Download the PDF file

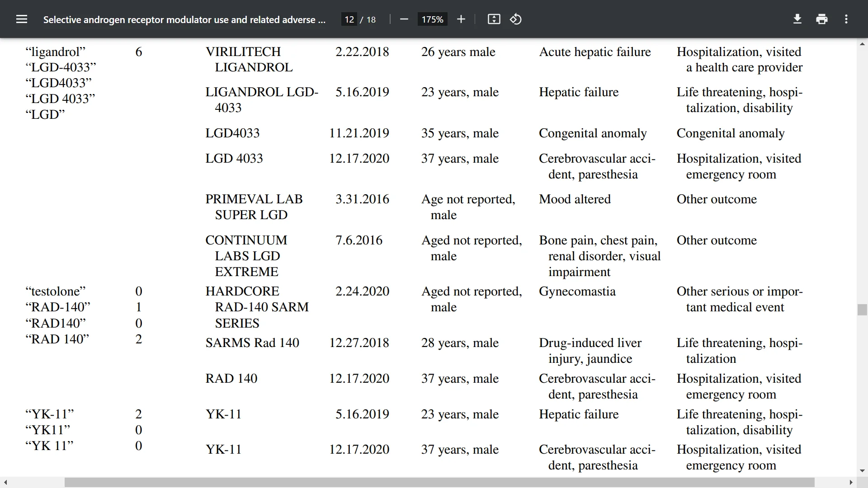[x=797, y=19]
